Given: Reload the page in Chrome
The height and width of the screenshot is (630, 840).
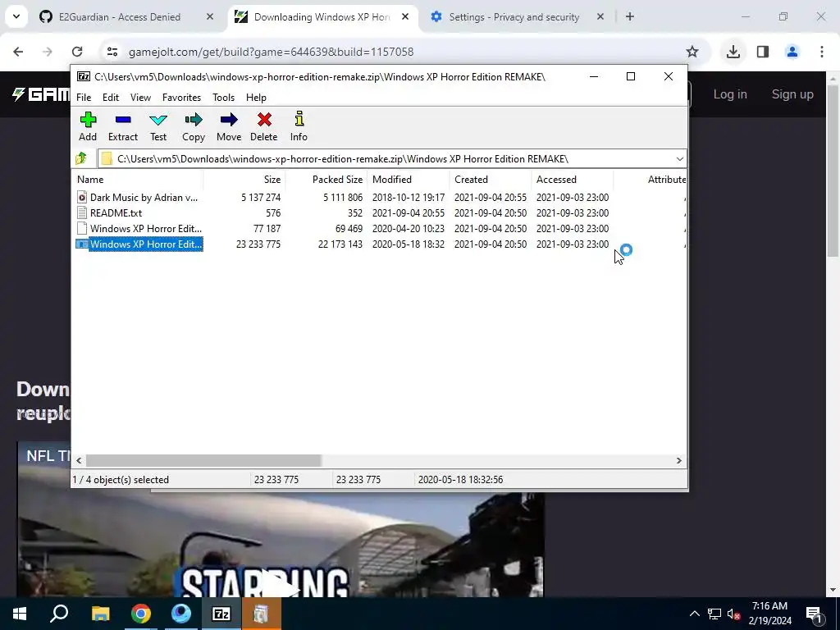Looking at the screenshot, I should click(77, 52).
